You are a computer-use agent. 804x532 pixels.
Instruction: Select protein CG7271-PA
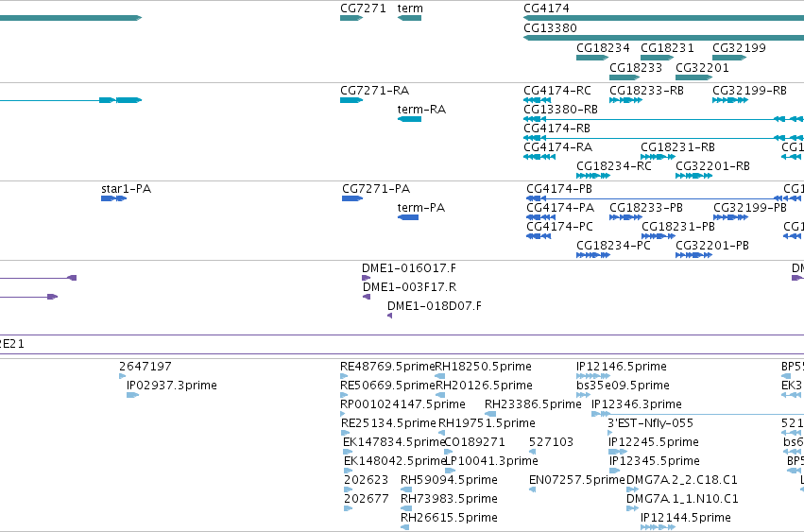(x=352, y=198)
